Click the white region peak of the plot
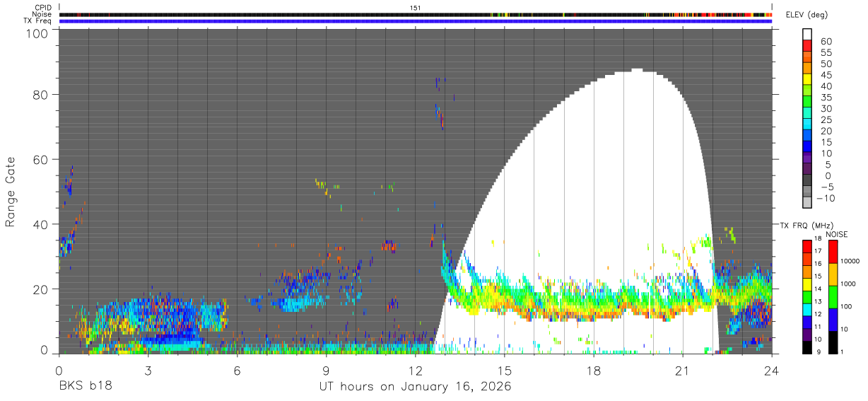Screen dimensions: 868x401 [637, 70]
